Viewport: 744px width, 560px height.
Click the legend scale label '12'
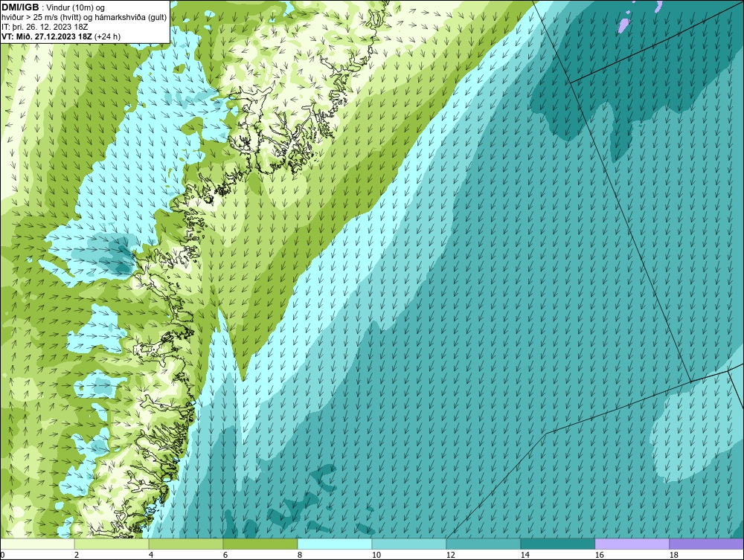coord(450,555)
